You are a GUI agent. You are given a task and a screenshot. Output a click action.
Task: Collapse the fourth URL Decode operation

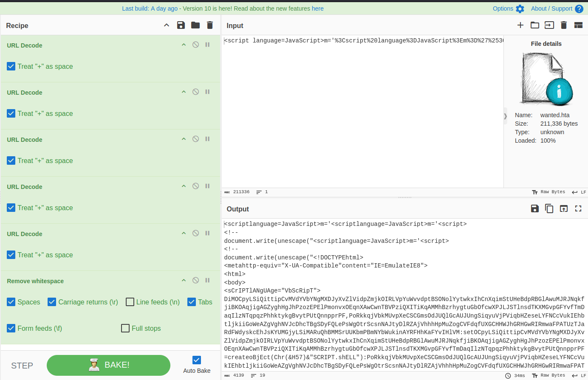(184, 186)
